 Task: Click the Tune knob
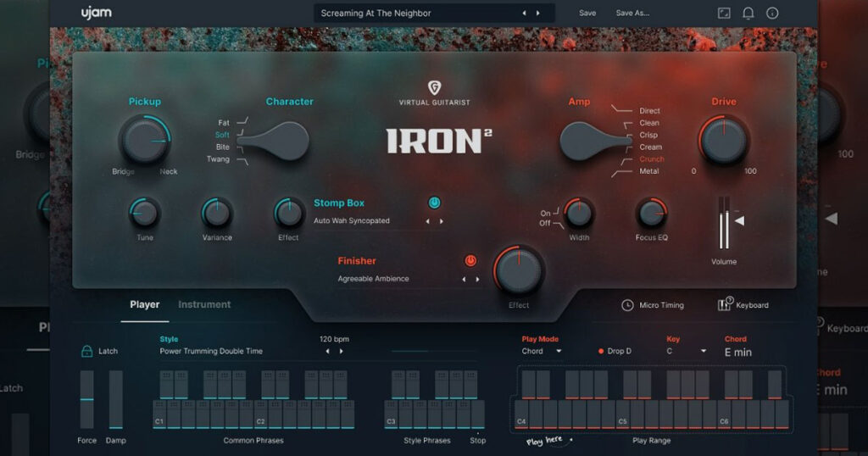[x=145, y=213]
